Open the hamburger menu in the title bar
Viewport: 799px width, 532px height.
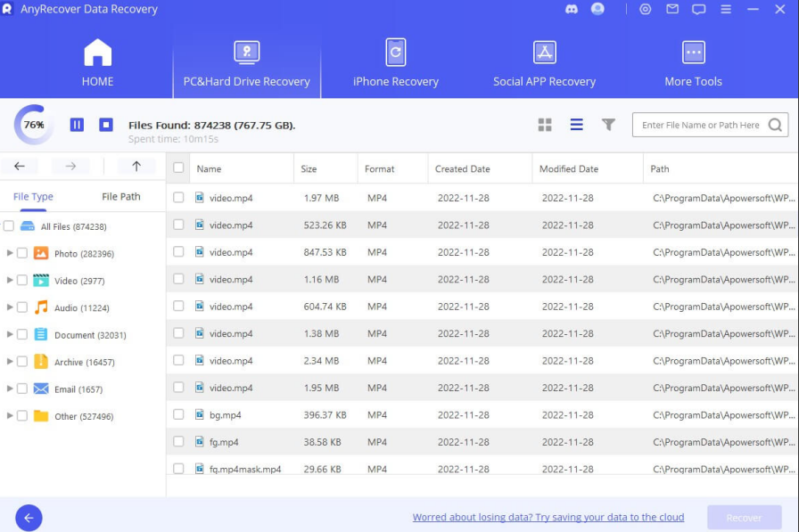click(x=725, y=10)
